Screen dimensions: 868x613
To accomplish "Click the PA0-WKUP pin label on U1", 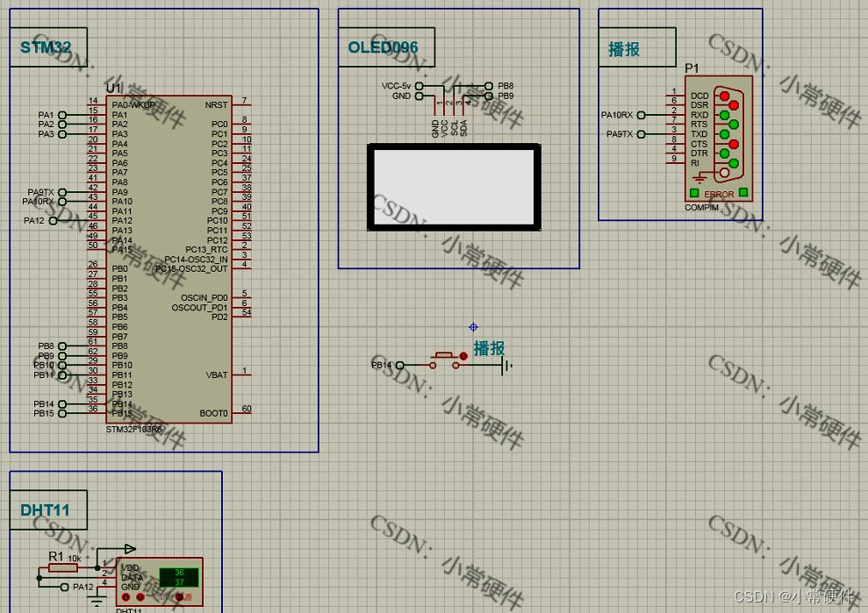I will (x=133, y=105).
